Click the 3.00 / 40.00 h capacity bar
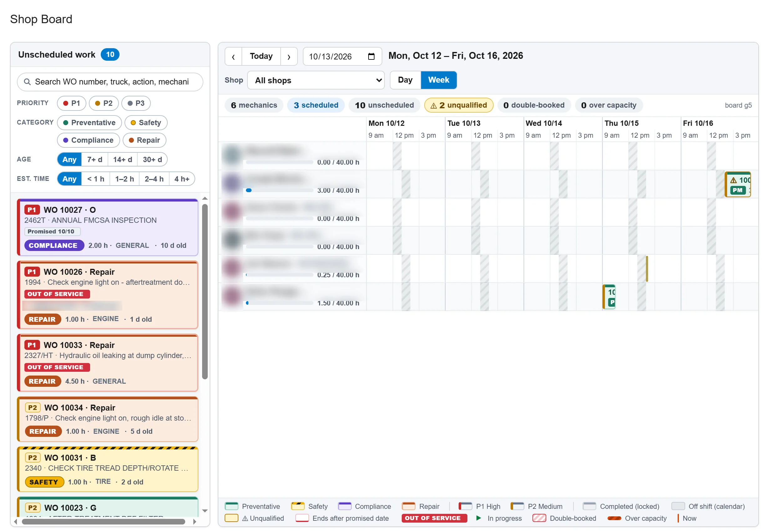Image resolution: width=769 pixels, height=532 pixels. click(279, 190)
